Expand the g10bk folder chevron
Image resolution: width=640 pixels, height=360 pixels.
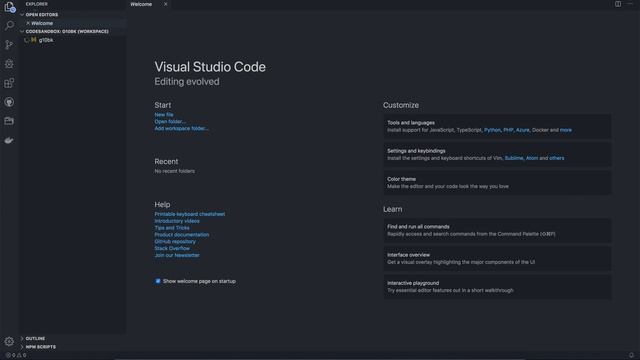click(27, 40)
